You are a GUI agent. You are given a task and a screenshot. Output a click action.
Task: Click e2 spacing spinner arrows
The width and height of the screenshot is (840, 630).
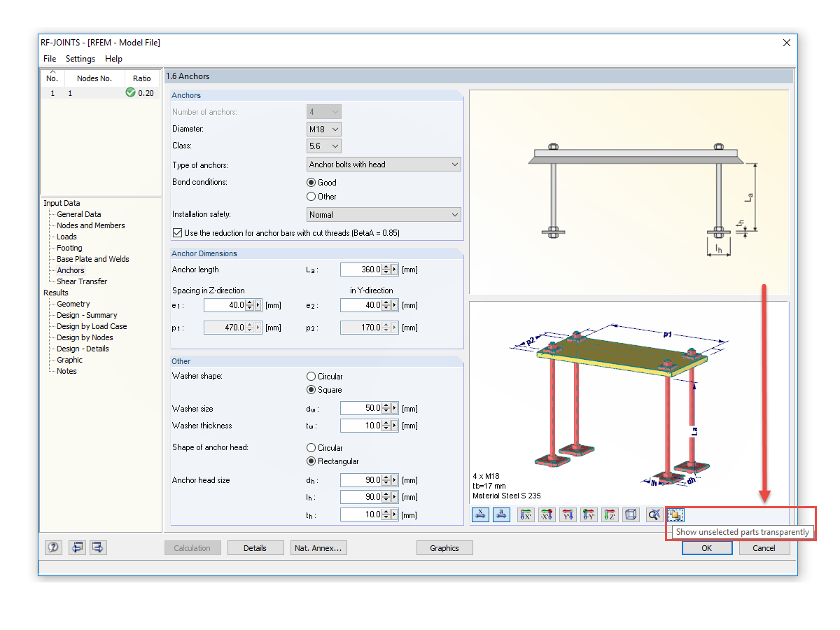(386, 305)
